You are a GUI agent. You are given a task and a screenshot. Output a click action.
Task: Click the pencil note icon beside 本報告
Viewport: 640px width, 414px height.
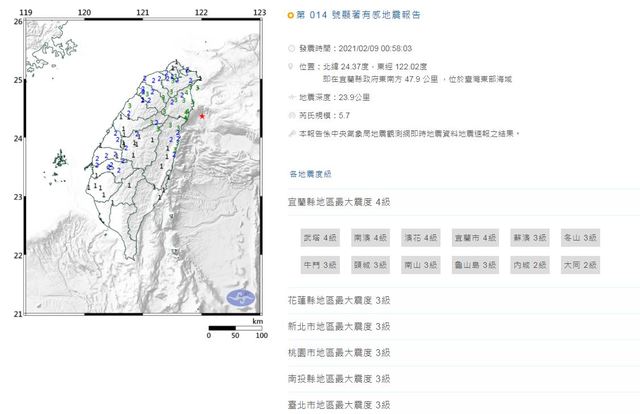click(291, 134)
